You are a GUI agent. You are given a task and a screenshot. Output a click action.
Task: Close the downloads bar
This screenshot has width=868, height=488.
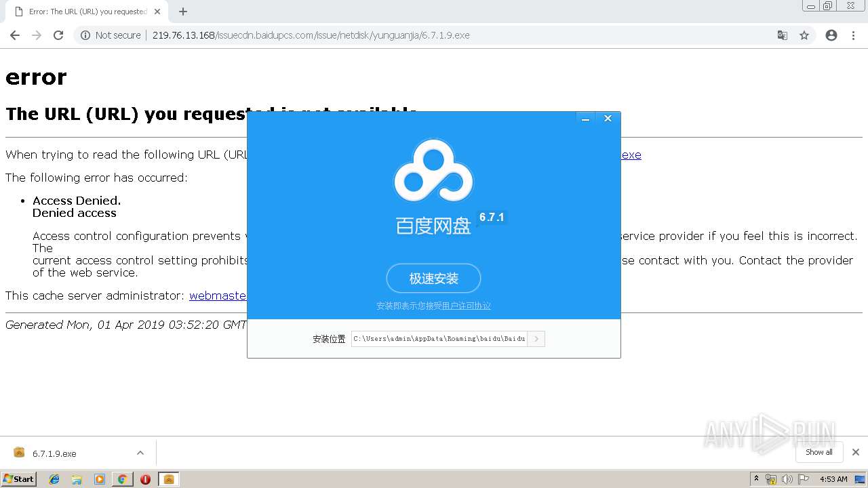coord(856,452)
